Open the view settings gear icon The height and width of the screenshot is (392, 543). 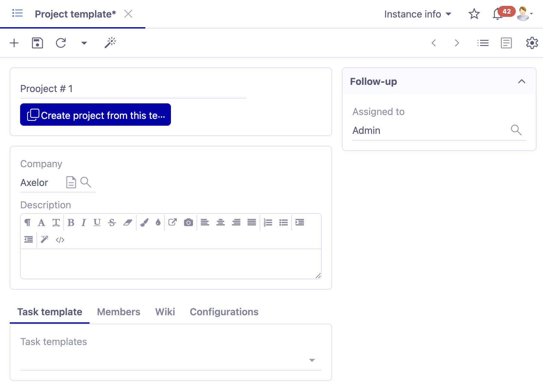532,42
